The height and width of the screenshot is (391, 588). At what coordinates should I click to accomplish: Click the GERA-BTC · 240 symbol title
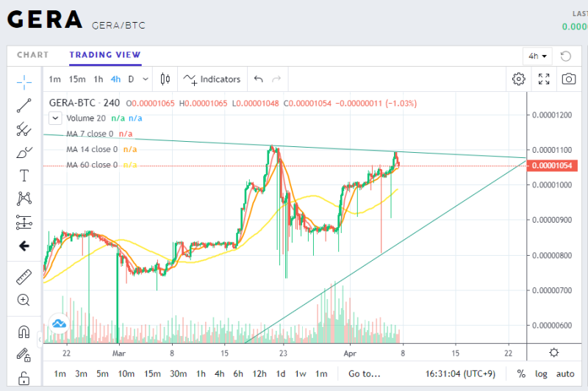[x=85, y=103]
